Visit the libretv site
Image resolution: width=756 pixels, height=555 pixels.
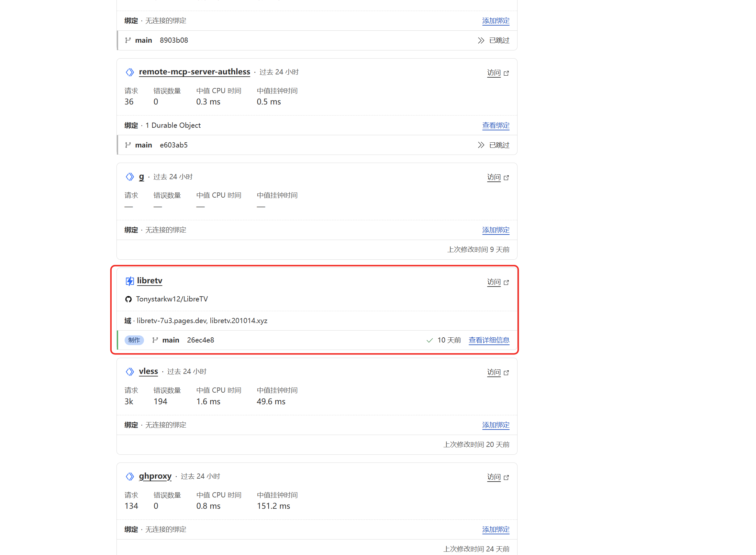coord(494,282)
